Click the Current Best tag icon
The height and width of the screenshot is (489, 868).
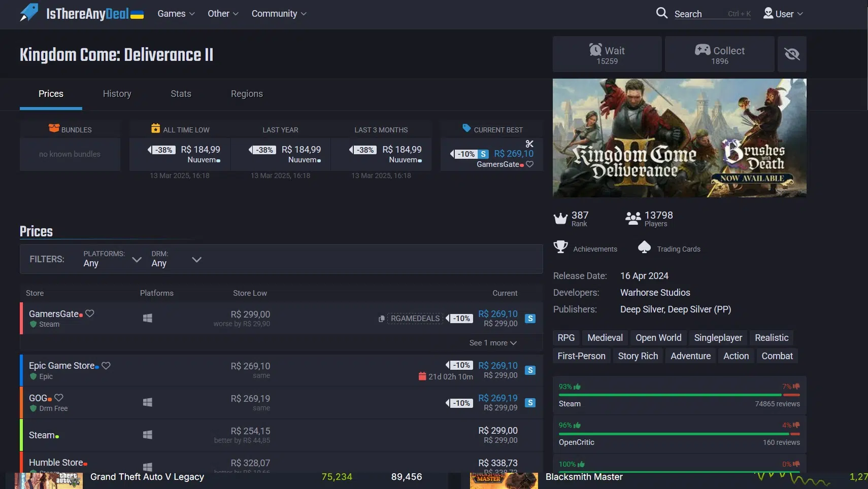coord(466,128)
